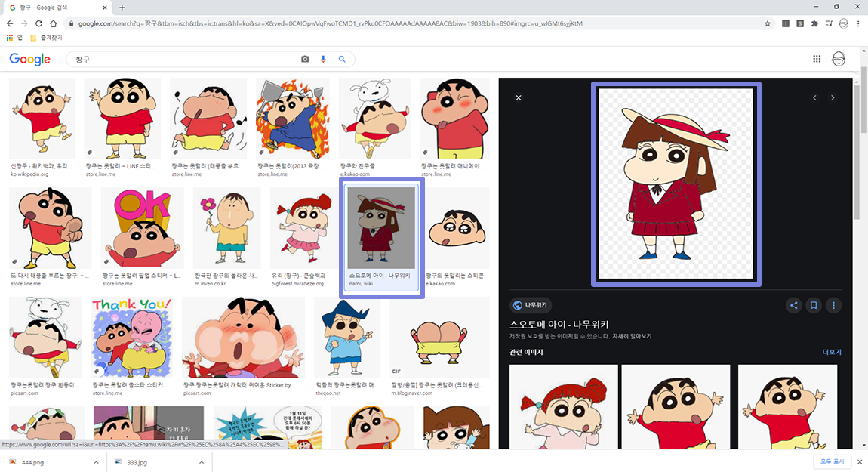The width and height of the screenshot is (868, 475).
Task: Open the Chrome three-dot menu
Action: click(859, 24)
